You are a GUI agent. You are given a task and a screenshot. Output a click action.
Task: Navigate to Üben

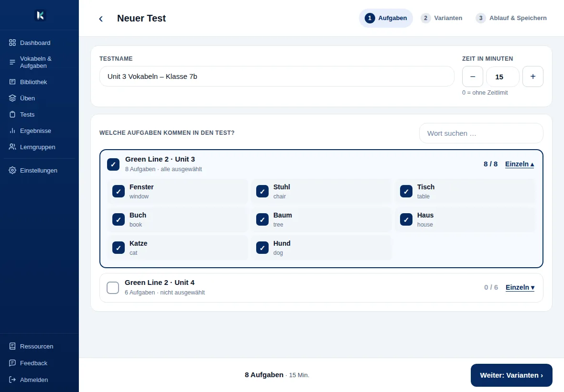click(39, 98)
